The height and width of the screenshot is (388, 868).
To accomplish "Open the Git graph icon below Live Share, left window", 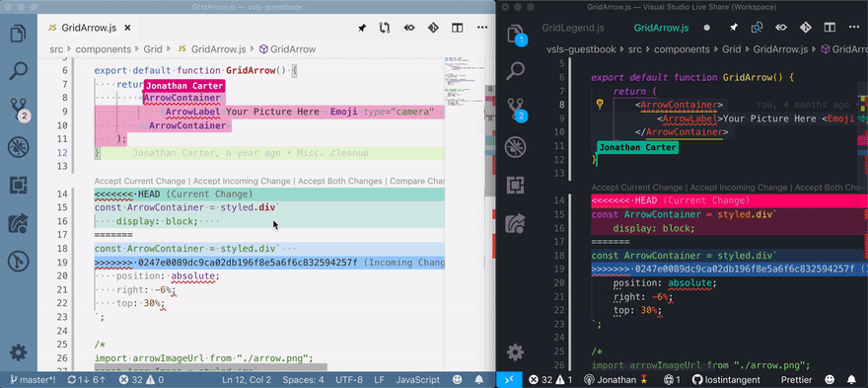I will pyautogui.click(x=19, y=261).
